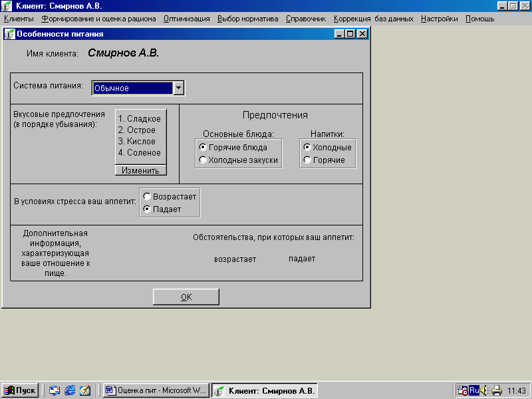532x399 pixels.
Task: Open the Выбор норматива menu
Action: (x=247, y=19)
